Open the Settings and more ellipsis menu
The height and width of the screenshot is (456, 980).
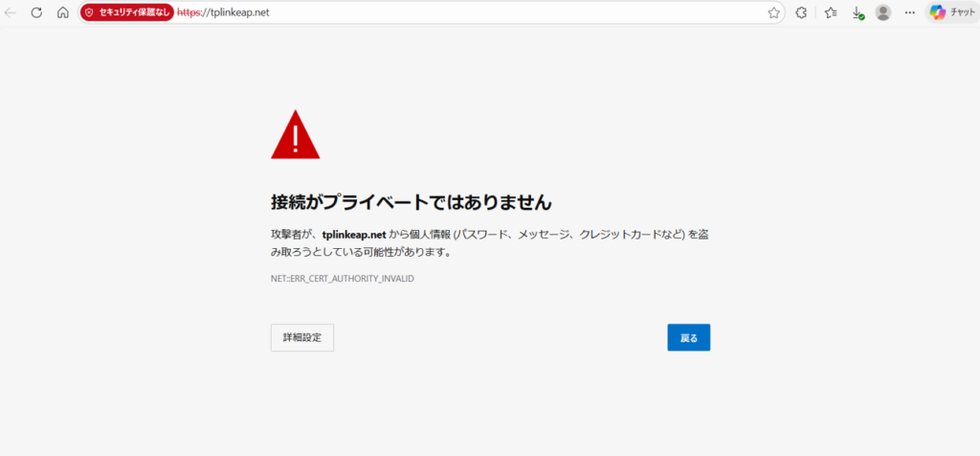coord(910,12)
